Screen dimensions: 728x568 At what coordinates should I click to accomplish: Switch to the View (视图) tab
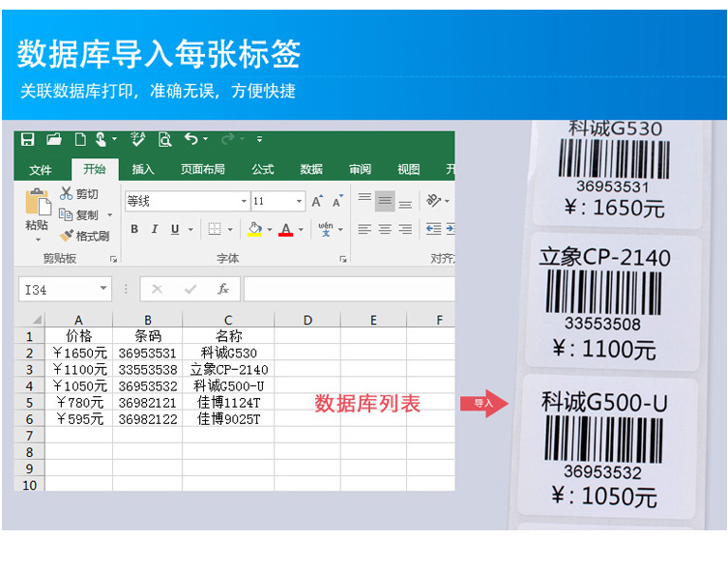[409, 169]
